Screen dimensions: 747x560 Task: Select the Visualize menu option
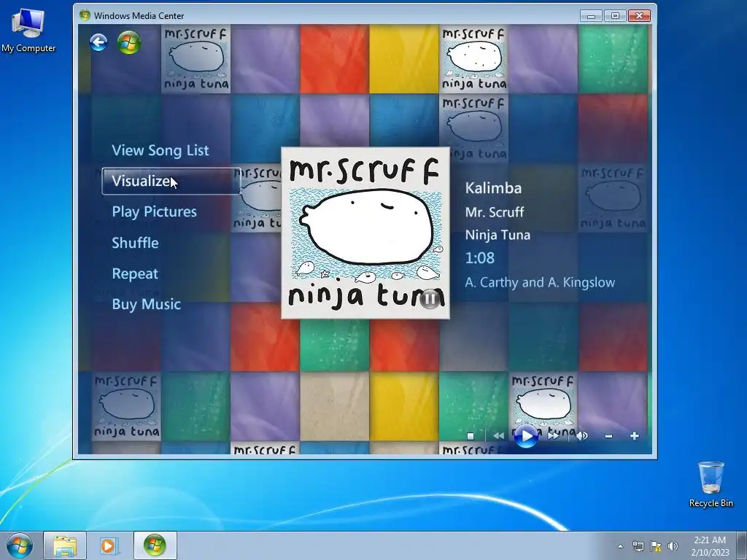click(x=171, y=181)
